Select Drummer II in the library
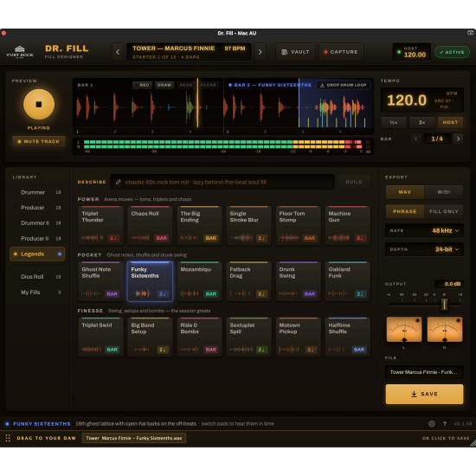 tap(37, 223)
